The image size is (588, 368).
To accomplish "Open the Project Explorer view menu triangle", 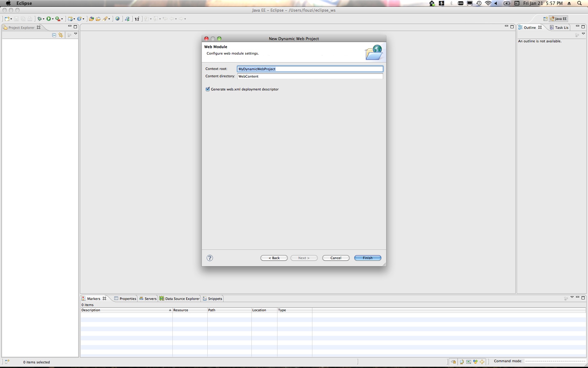I will 76,34.
